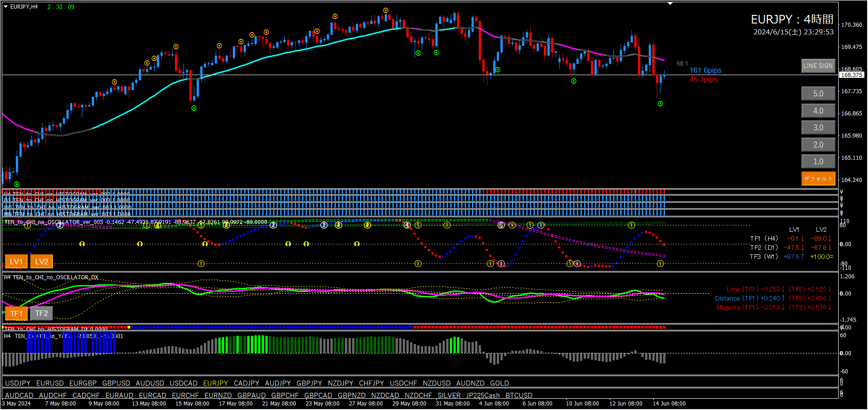
Task: Click the current price label 168.375
Action: 852,75
